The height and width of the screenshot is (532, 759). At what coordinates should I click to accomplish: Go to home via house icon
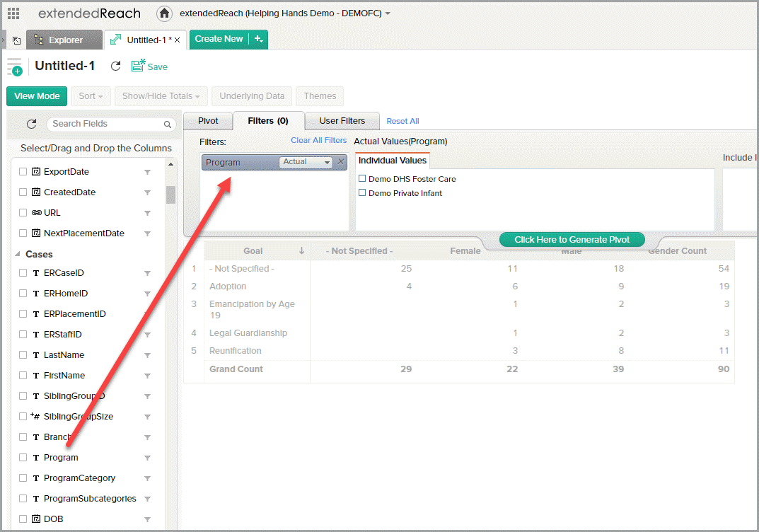165,13
